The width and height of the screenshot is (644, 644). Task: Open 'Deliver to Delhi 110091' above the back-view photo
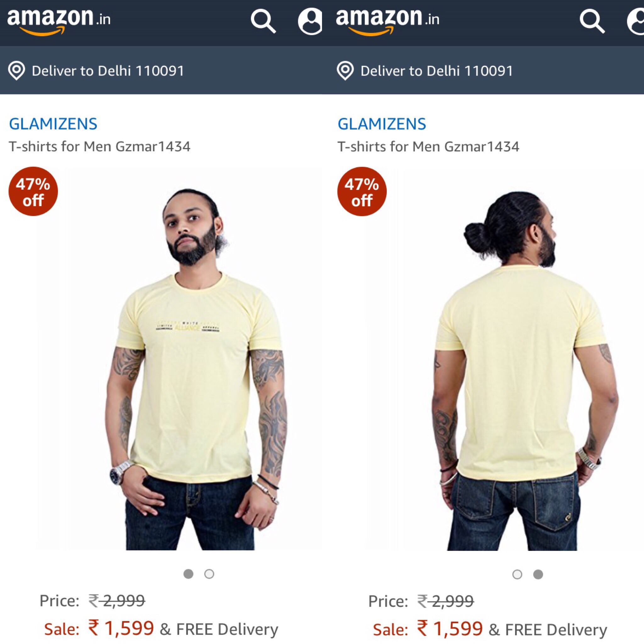pyautogui.click(x=437, y=71)
